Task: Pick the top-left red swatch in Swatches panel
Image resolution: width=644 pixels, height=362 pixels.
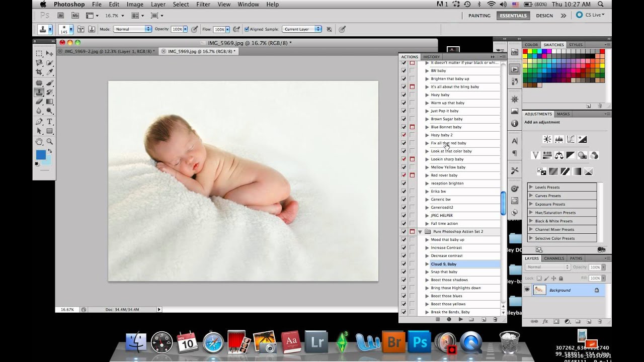Action: point(526,51)
